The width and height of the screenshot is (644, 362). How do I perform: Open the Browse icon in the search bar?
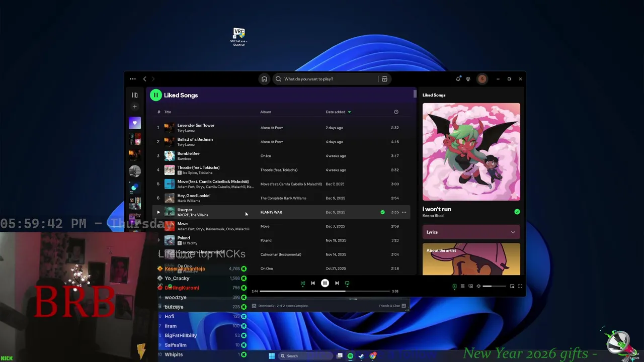(384, 79)
